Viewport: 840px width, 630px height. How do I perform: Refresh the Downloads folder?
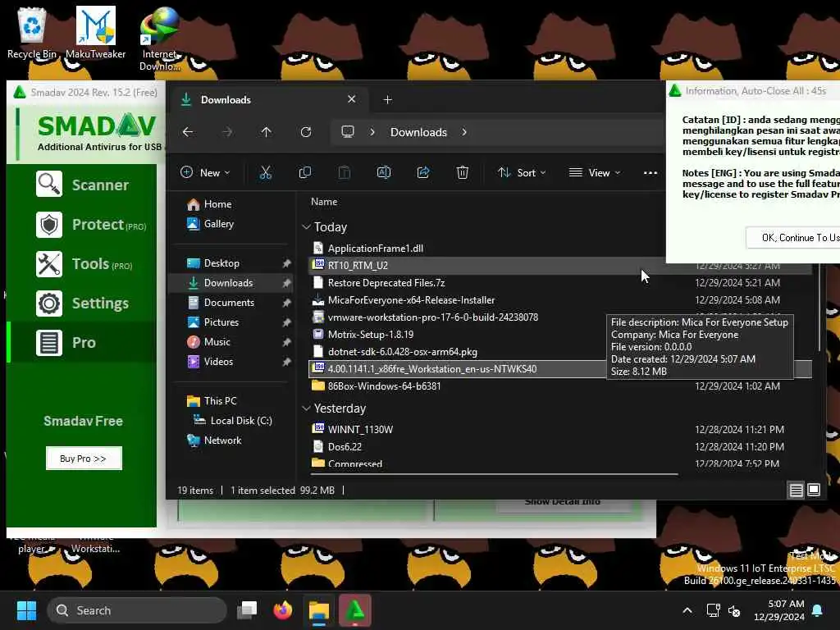[x=306, y=132]
